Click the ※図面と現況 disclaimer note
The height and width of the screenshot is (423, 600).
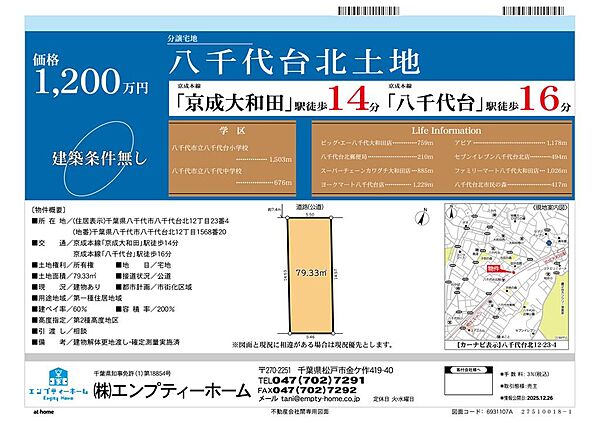313,345
